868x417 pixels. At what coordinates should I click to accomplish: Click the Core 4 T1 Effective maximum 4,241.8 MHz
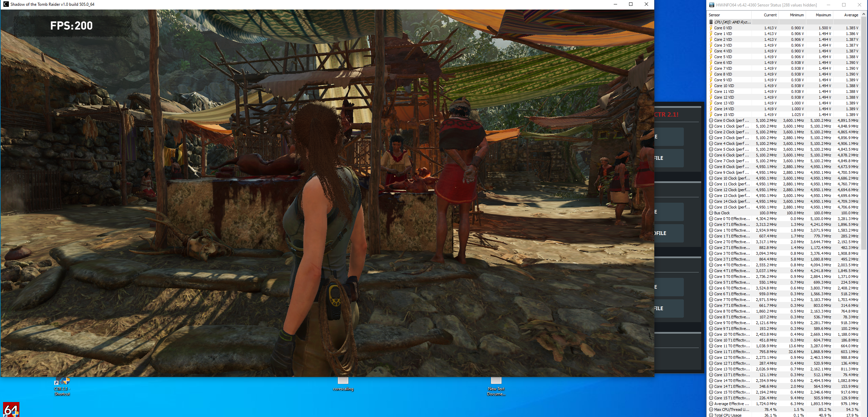coord(821,271)
